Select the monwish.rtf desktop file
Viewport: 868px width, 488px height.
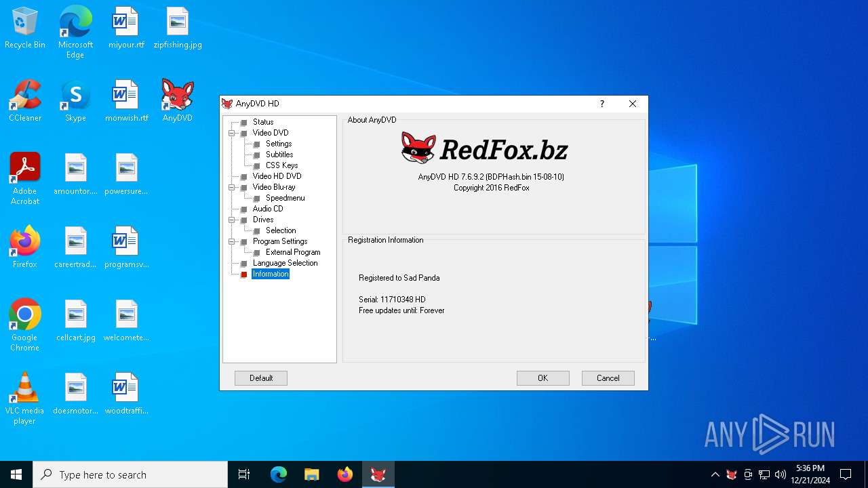[x=126, y=102]
